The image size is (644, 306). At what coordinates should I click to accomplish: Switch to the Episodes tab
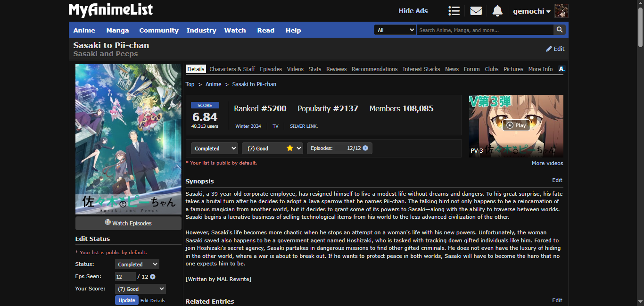coord(271,69)
